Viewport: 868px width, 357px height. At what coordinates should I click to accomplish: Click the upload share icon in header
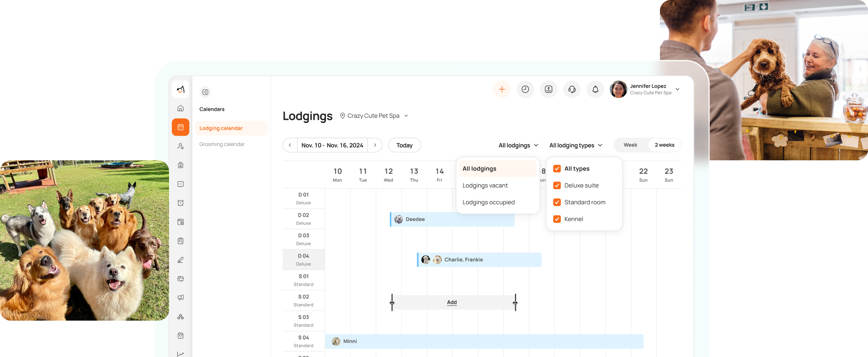[x=548, y=89]
